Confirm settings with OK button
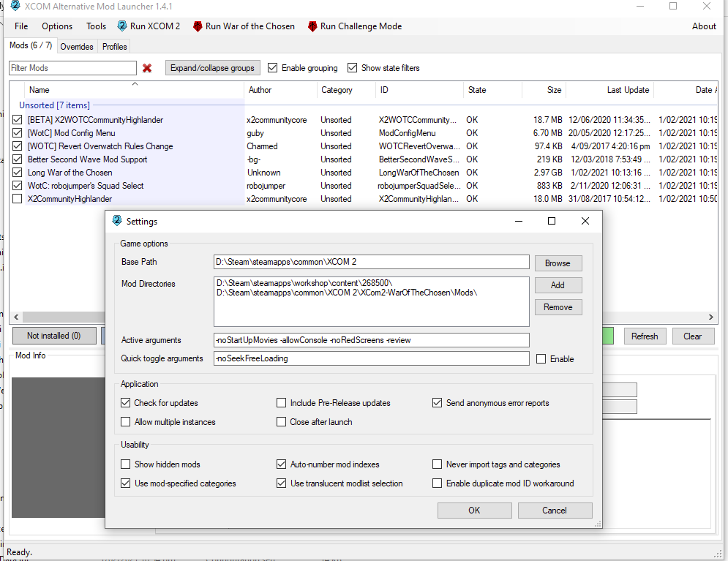The height and width of the screenshot is (561, 728). pos(475,511)
